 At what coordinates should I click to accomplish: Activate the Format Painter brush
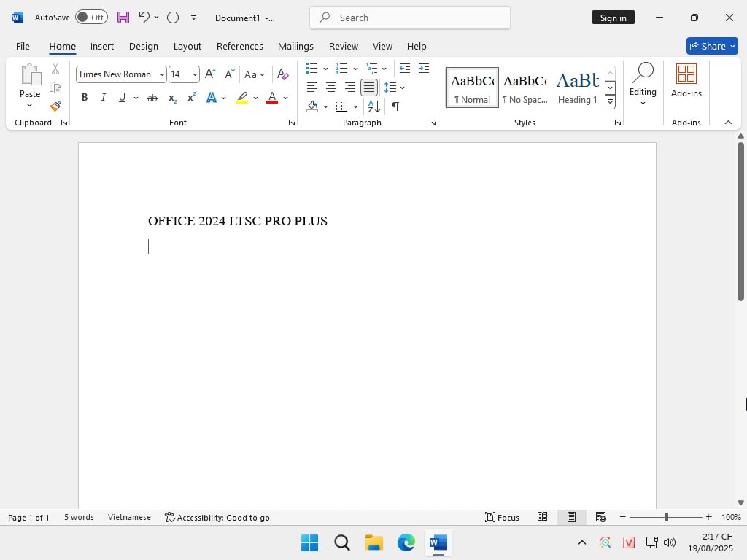pos(55,106)
